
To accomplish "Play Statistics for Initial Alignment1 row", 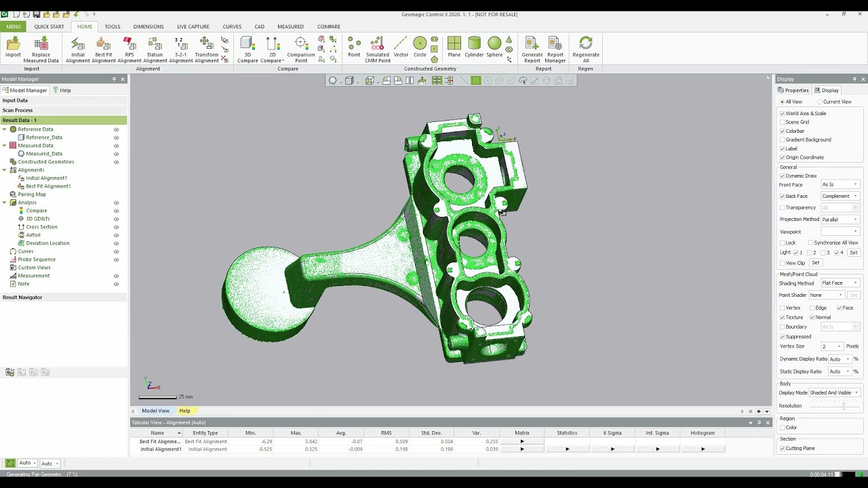I will pyautogui.click(x=567, y=449).
